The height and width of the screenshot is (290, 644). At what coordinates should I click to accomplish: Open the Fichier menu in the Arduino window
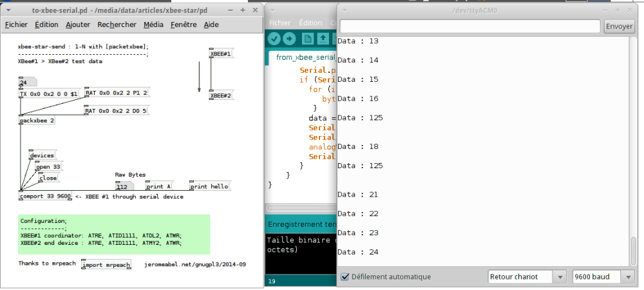(x=279, y=23)
